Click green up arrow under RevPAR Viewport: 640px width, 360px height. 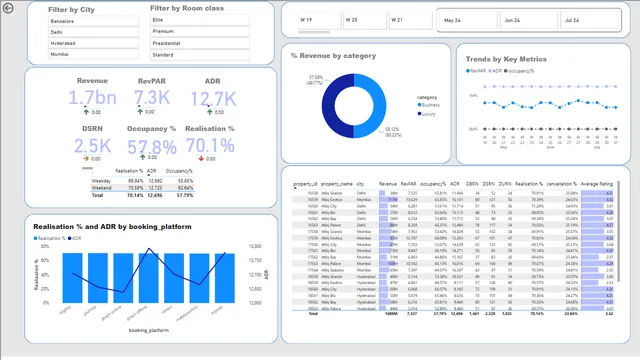[x=140, y=111]
